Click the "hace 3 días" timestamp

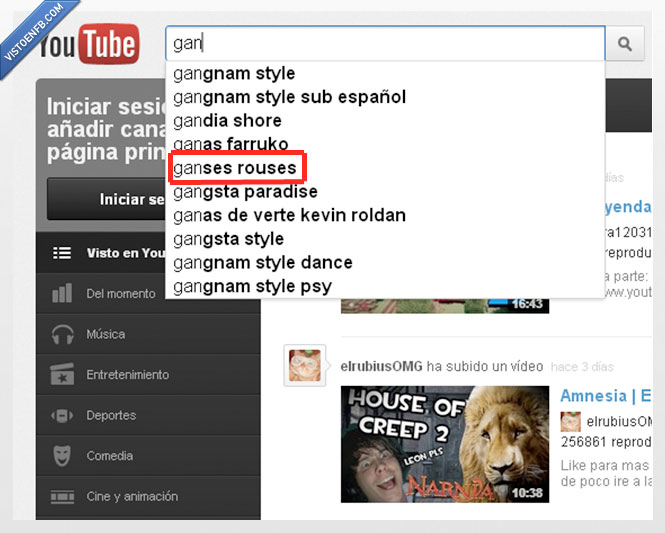pyautogui.click(x=582, y=367)
